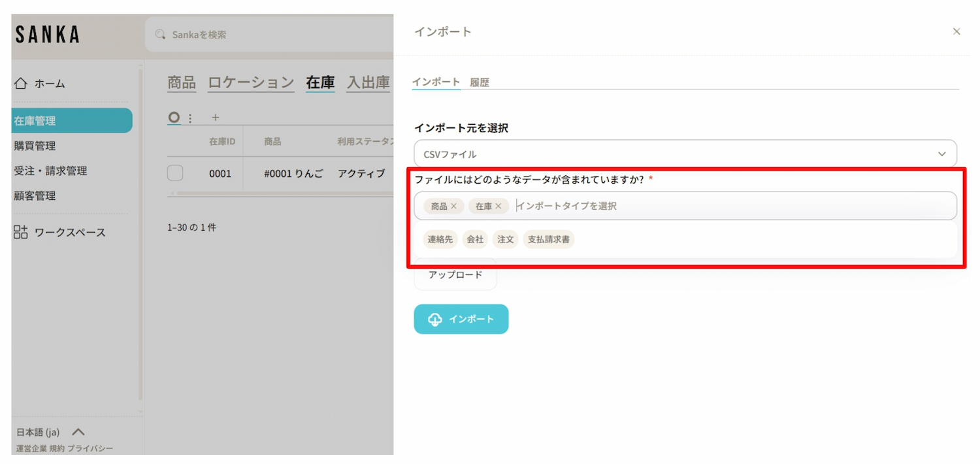Click the sidebar vertical scrollbar
980x464 pixels.
coord(140,235)
